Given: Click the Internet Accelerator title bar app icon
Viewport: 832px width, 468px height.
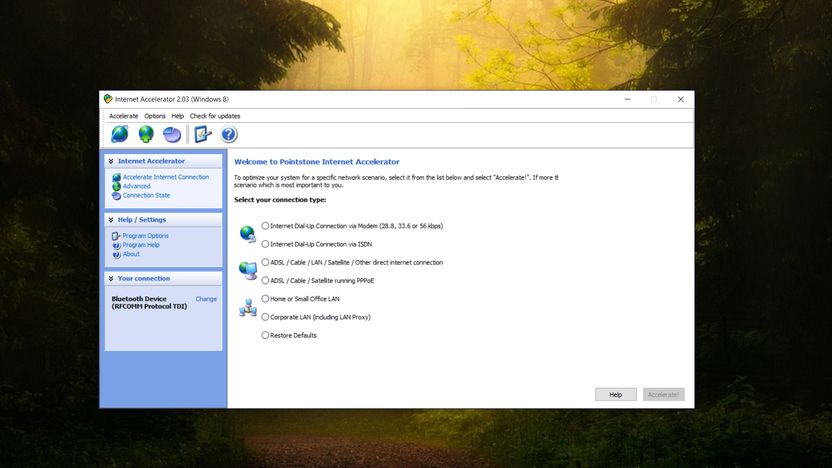Looking at the screenshot, I should [108, 99].
